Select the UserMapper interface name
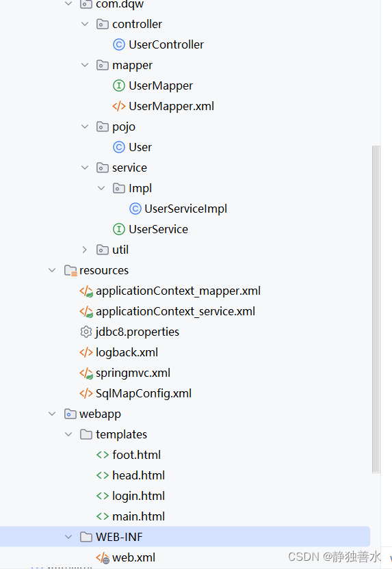Screen dimensions: 392x569 tap(161, 86)
